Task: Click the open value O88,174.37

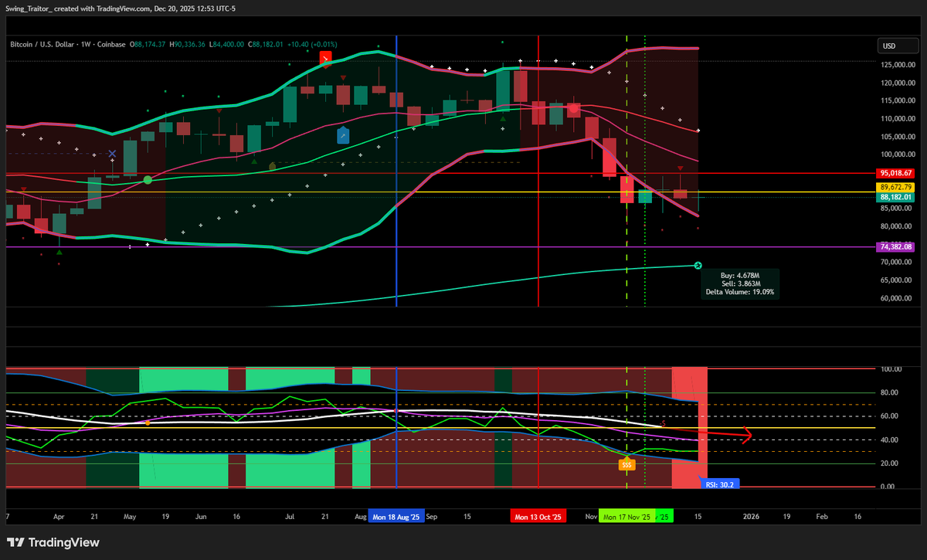Action: [148, 44]
